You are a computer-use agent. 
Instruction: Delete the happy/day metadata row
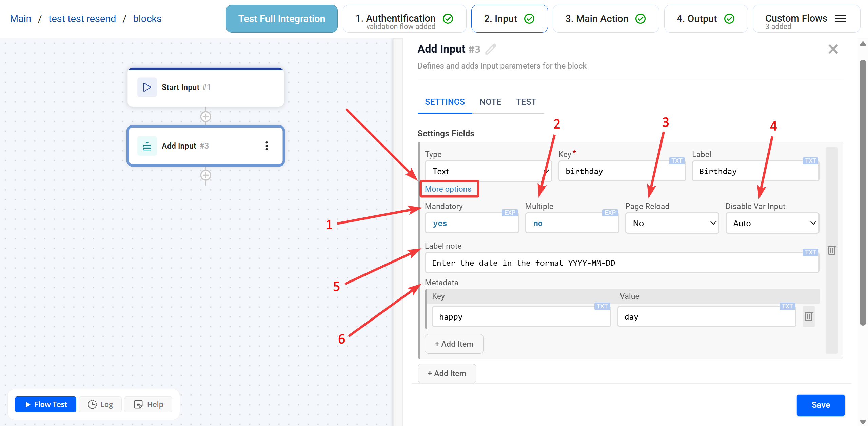point(808,316)
